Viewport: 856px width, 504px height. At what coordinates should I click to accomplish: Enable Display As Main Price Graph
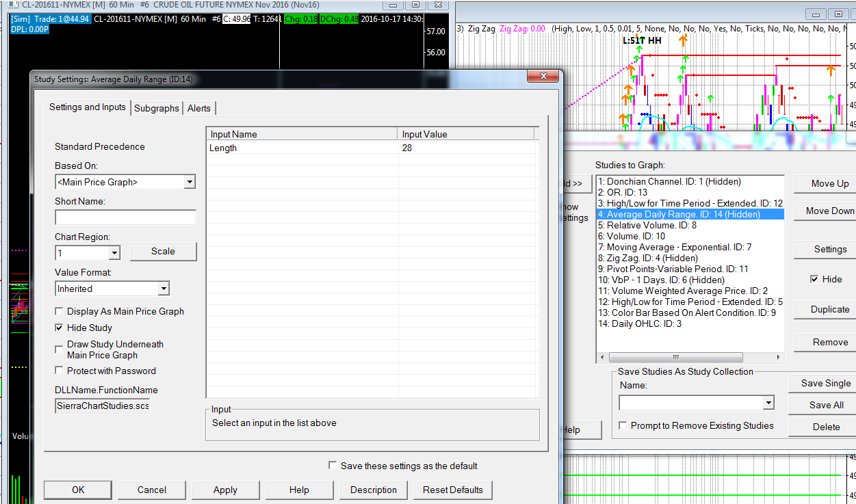(x=60, y=311)
